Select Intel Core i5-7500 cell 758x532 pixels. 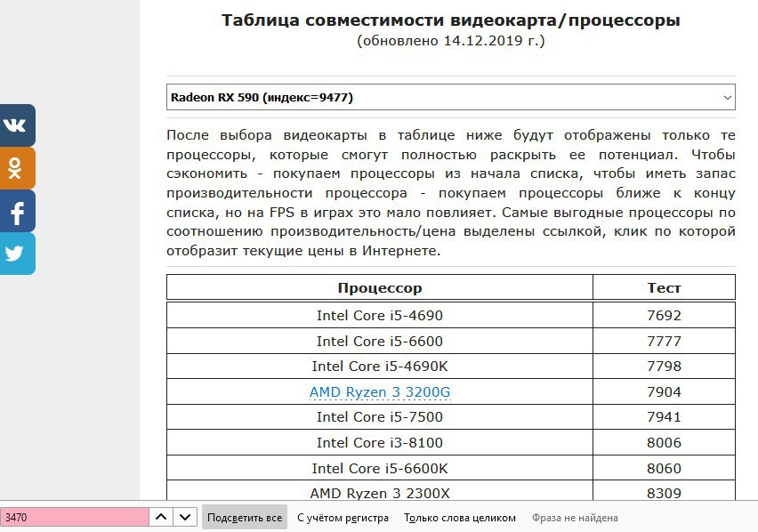380,417
